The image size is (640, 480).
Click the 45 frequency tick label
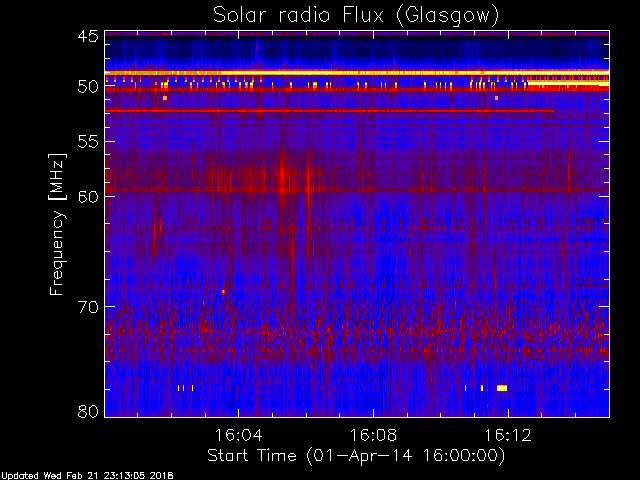click(x=88, y=36)
